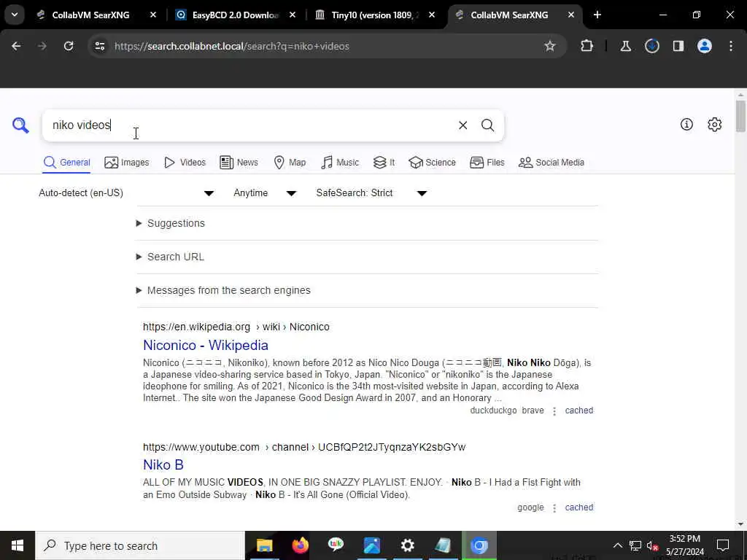The image size is (747, 560).
Task: Bookmark this page with the star icon
Action: point(550,46)
